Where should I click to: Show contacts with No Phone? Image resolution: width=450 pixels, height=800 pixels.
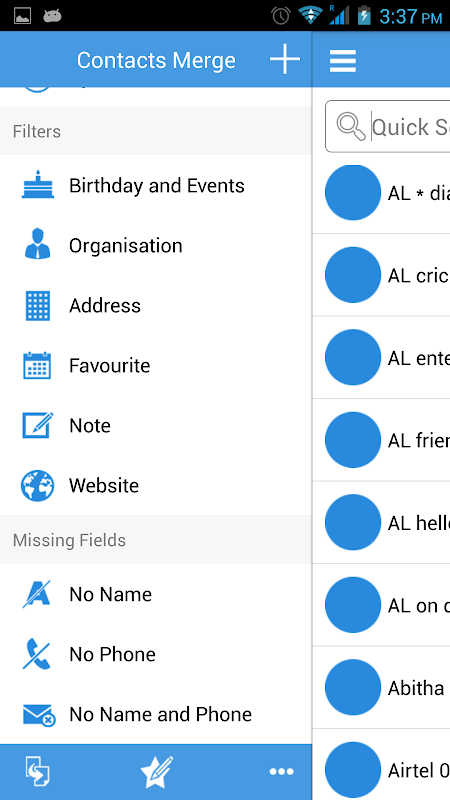(156, 654)
